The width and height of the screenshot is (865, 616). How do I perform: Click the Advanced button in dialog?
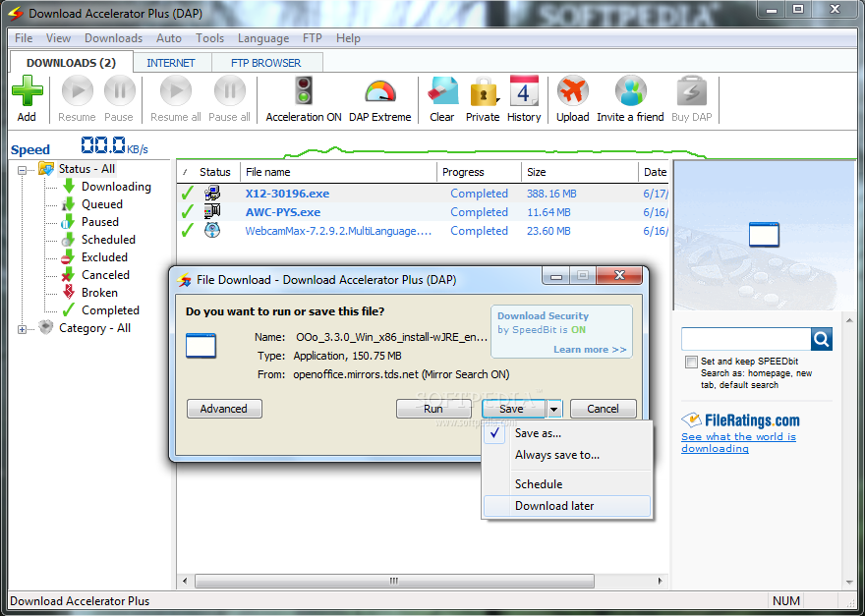(224, 409)
